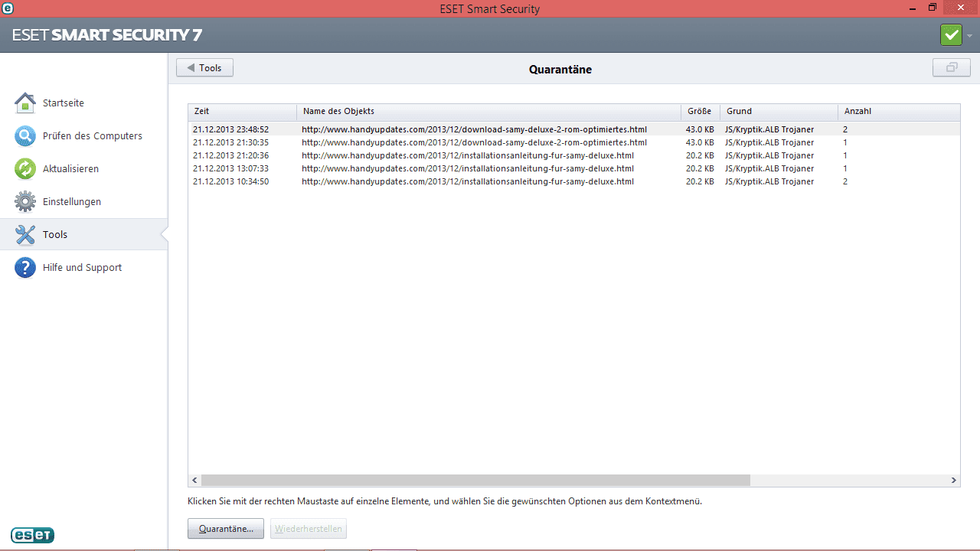
Task: Click Anzahl value 1 in 21:20:36 row
Action: 845,155
